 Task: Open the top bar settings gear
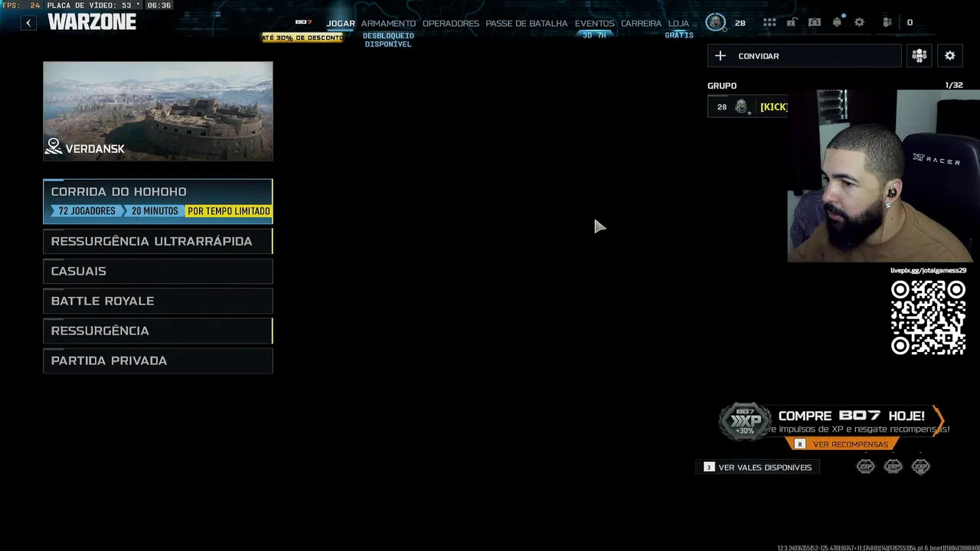pos(859,23)
